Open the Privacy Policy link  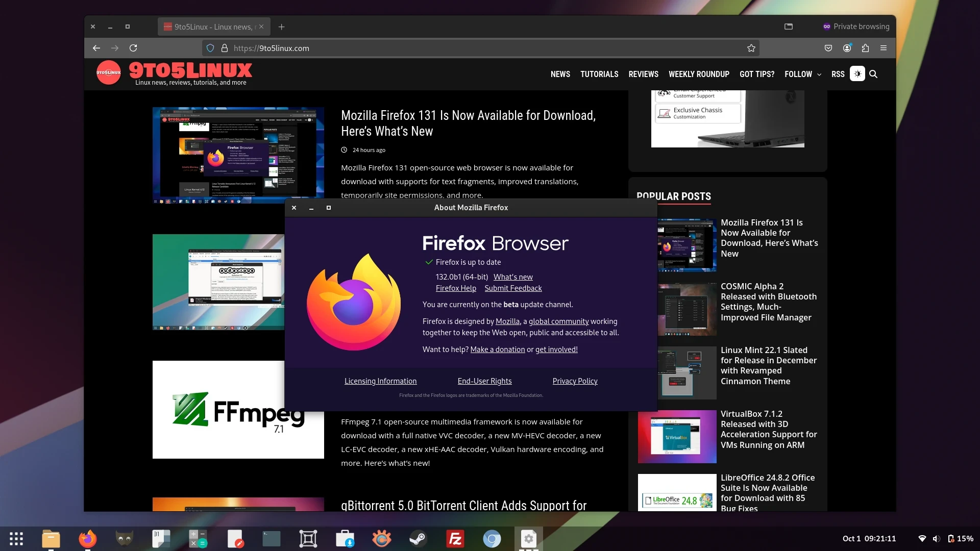[575, 381]
